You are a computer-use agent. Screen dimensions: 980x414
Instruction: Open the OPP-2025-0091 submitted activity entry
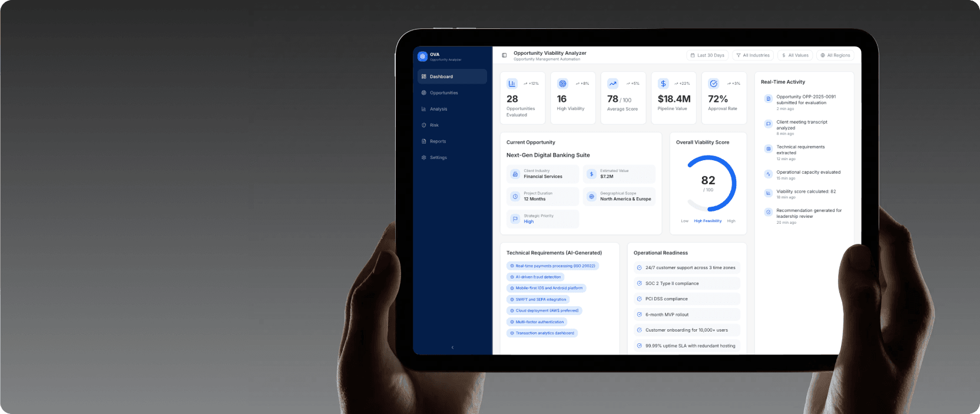pyautogui.click(x=805, y=100)
